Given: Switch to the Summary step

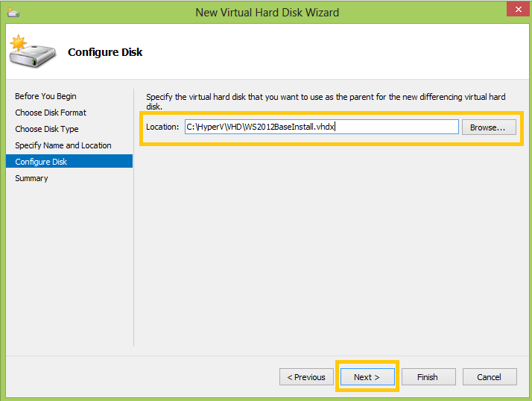Looking at the screenshot, I should 31,178.
